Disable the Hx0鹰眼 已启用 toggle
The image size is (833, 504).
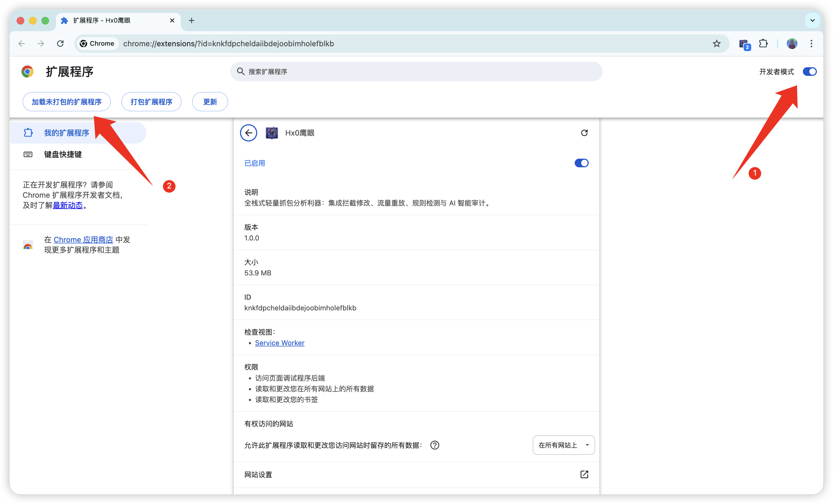581,163
